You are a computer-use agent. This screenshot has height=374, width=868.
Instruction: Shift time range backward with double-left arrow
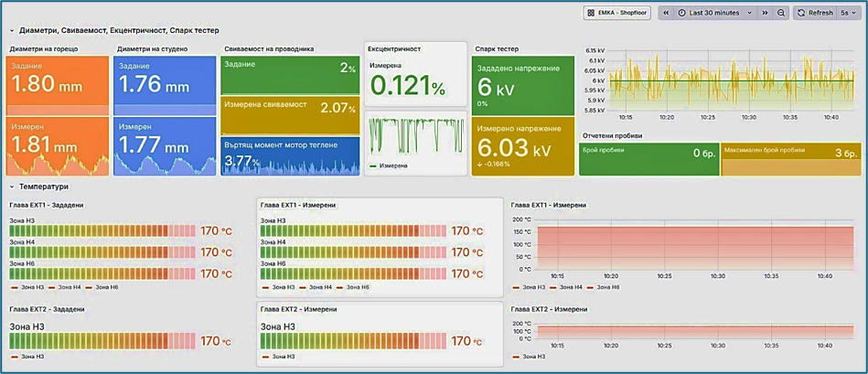pos(667,13)
